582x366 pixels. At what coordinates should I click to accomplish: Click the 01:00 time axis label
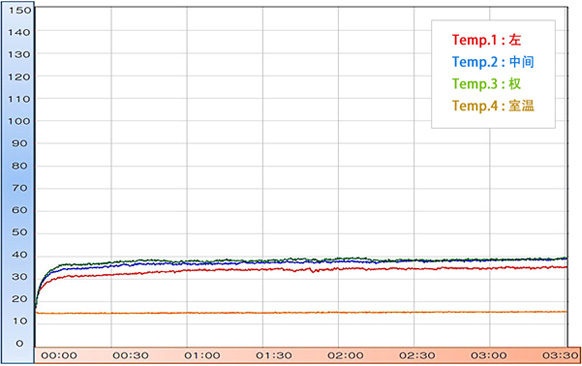202,356
